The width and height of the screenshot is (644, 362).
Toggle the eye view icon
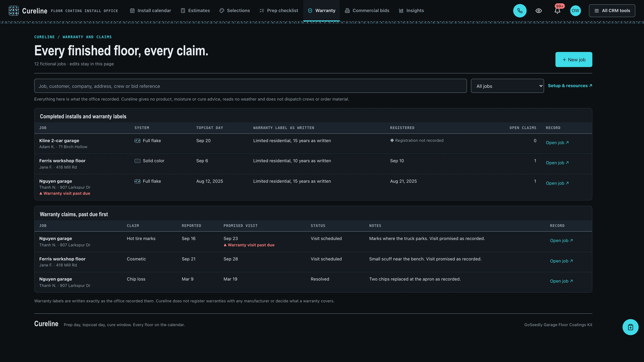[539, 11]
